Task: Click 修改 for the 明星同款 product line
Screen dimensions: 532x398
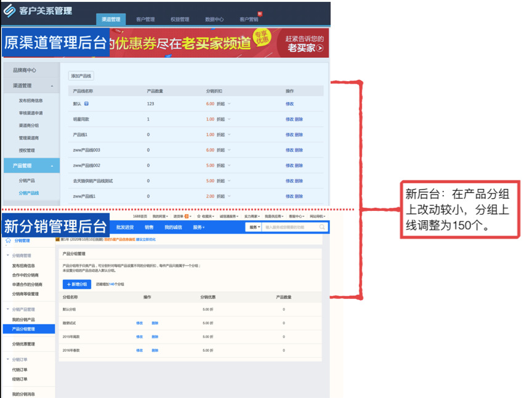Action: coord(289,119)
